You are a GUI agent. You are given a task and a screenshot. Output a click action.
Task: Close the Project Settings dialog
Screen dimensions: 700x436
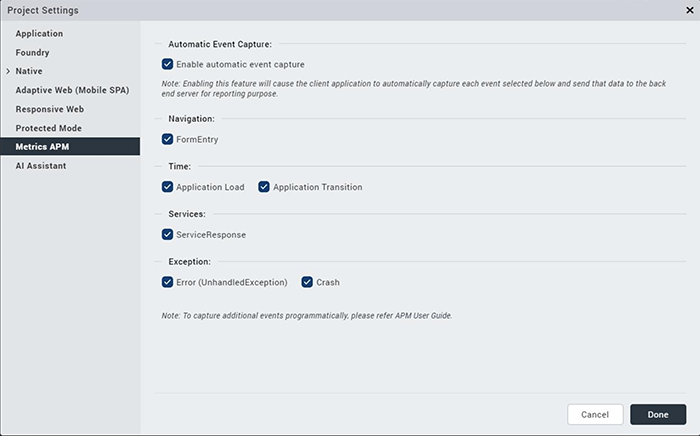click(689, 10)
